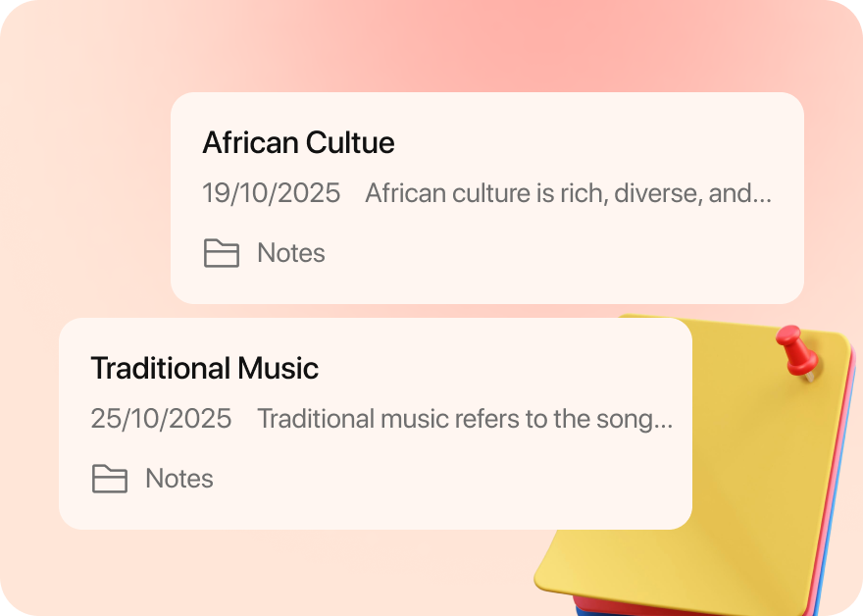Select the Notes folder icon under Traditional Music
Screen dimensions: 863x616
pos(110,479)
